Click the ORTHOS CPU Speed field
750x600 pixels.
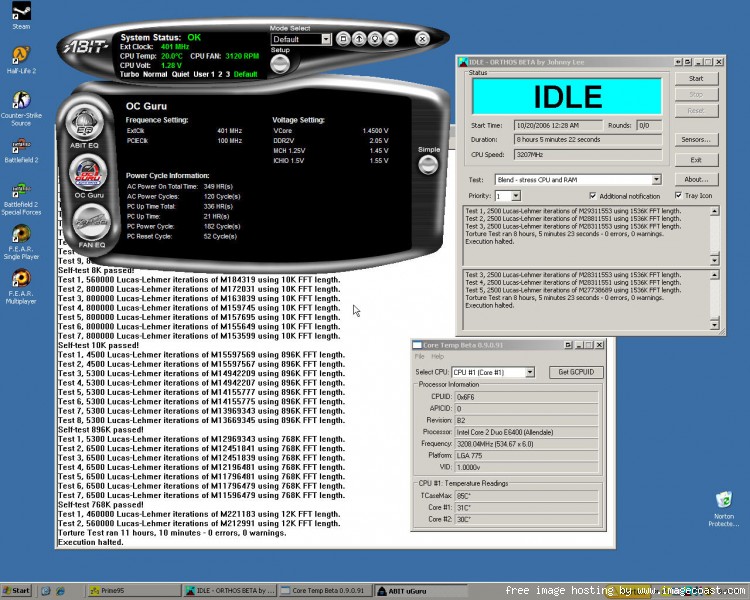pyautogui.click(x=588, y=155)
